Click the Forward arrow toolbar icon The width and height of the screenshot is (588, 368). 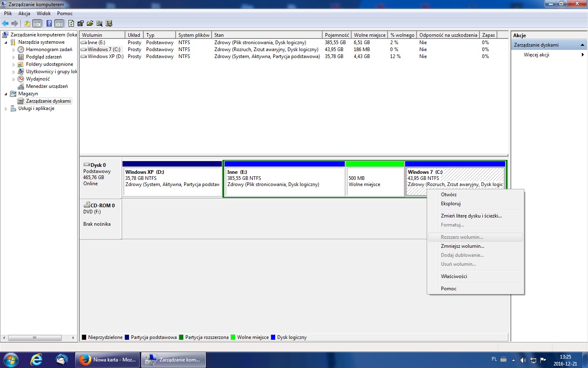click(x=15, y=23)
